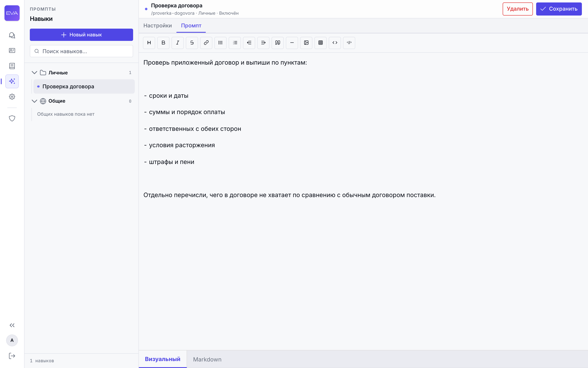This screenshot has height=368, width=588.
Task: Decrease indent with outdent button
Action: pyautogui.click(x=249, y=43)
